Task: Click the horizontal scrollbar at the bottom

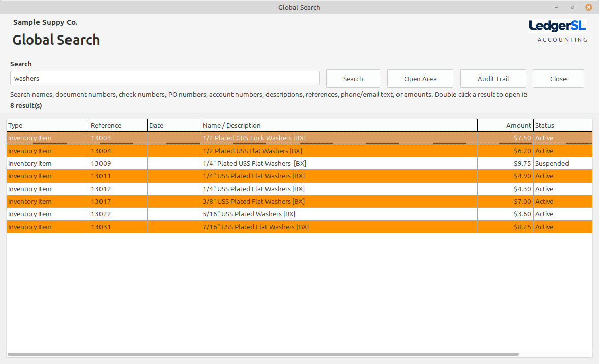Action: pyautogui.click(x=263, y=354)
